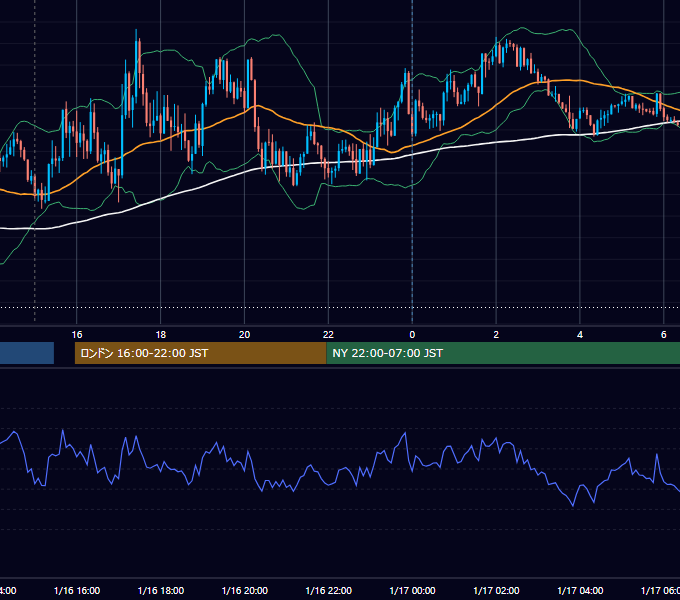
Task: Click the hour label 18 on upper axis
Action: [x=160, y=335]
